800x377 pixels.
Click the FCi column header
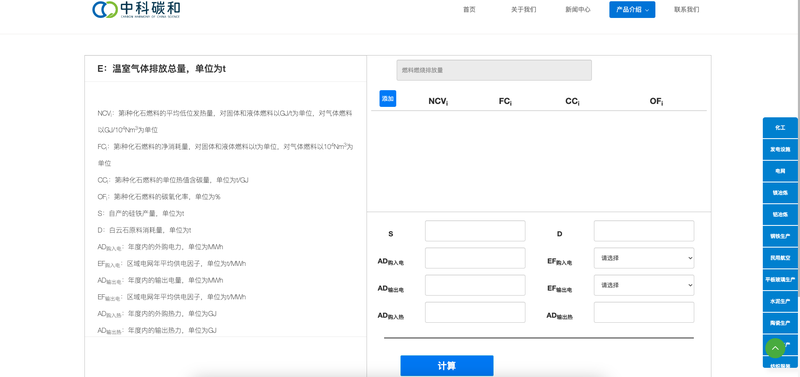(505, 102)
